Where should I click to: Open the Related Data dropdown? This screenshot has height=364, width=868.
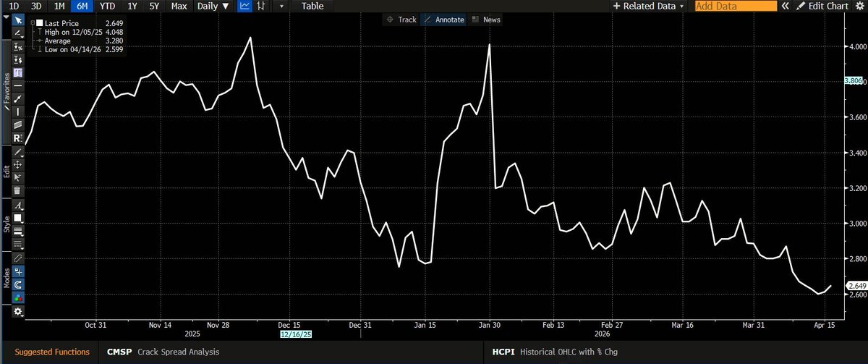[648, 6]
